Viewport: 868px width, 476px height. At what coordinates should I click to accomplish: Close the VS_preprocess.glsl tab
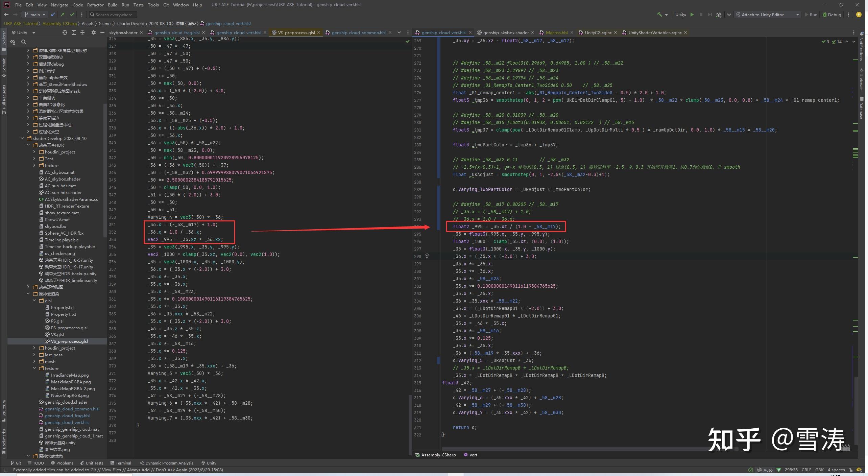(x=319, y=32)
